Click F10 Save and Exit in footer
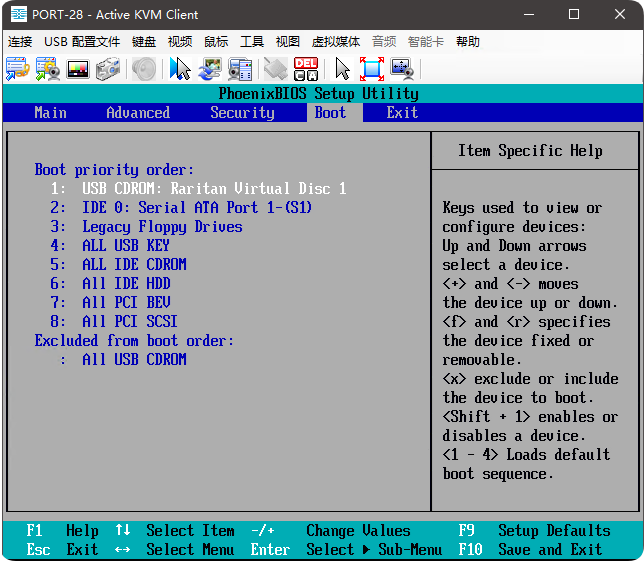 (x=530, y=550)
